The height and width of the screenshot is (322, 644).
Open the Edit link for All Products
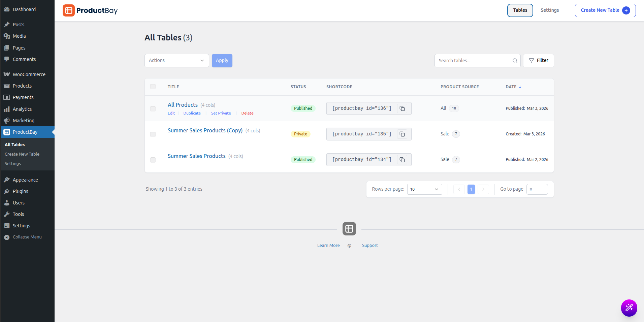tap(171, 113)
